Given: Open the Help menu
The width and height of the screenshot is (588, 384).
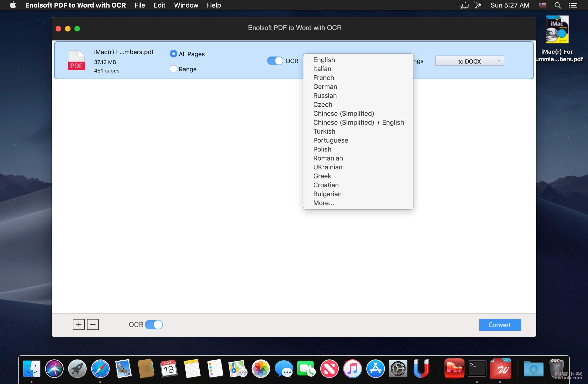Looking at the screenshot, I should pyautogui.click(x=214, y=5).
